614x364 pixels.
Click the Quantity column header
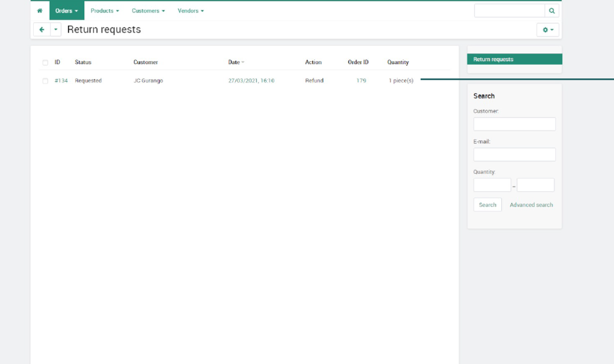tap(398, 62)
